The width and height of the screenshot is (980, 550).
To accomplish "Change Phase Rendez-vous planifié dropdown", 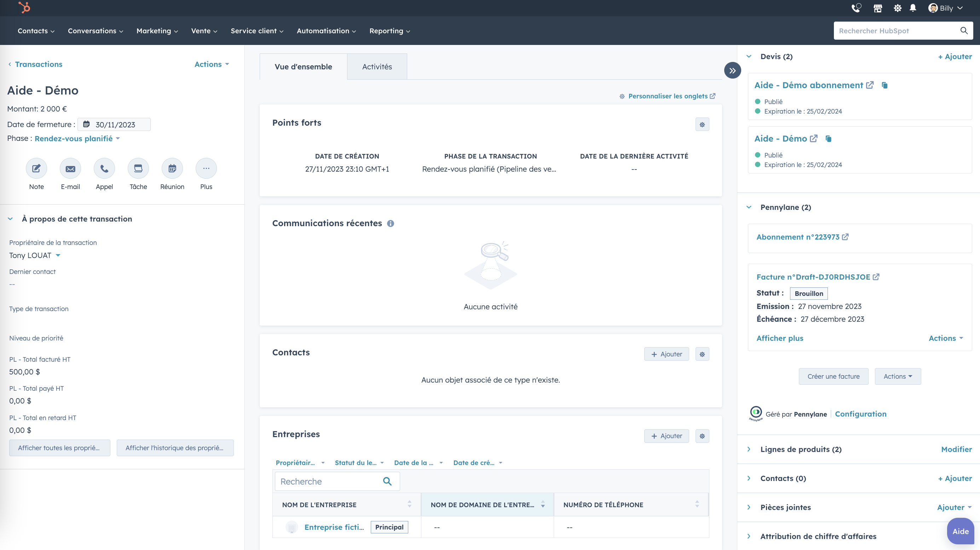I will [x=77, y=138].
